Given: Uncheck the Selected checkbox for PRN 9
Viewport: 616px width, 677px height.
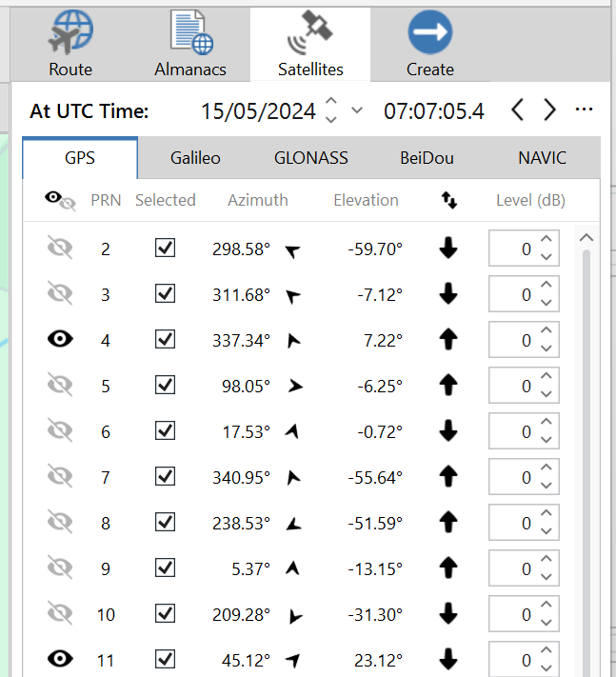Looking at the screenshot, I should pyautogui.click(x=166, y=568).
